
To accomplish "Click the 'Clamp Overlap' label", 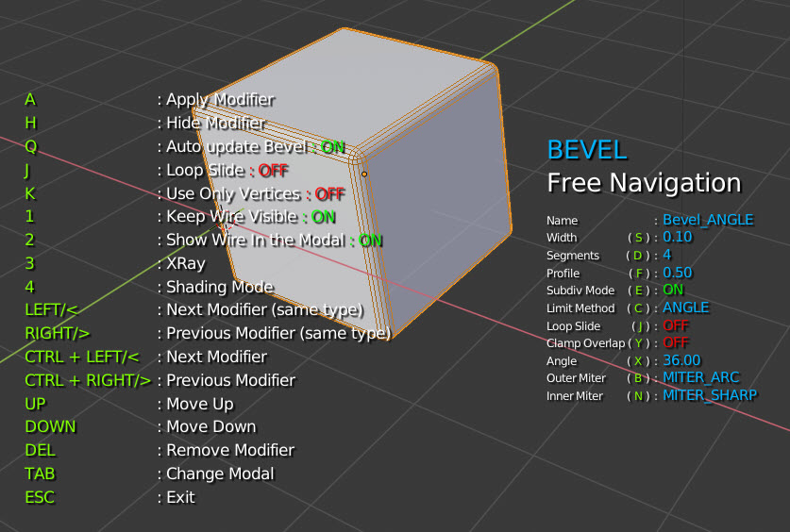I will 585,343.
